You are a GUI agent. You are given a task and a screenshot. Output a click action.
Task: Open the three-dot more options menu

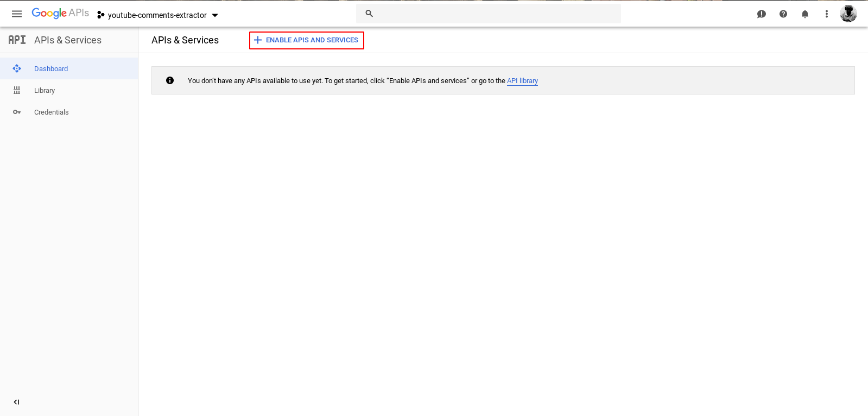point(826,14)
